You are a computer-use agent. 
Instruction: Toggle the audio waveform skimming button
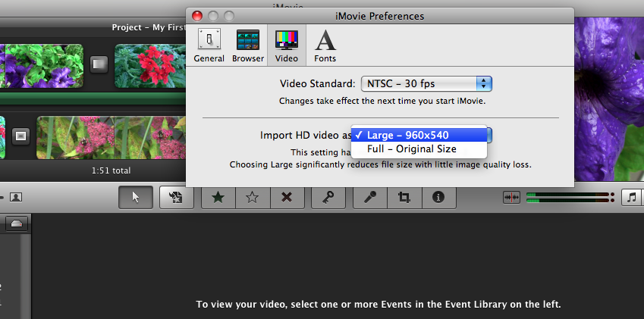point(511,198)
